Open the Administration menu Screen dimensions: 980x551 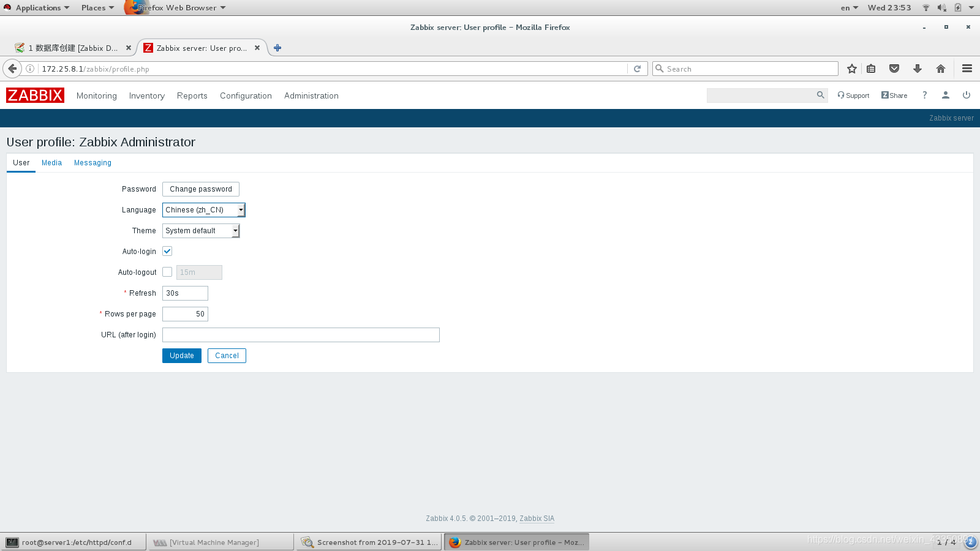pos(311,96)
